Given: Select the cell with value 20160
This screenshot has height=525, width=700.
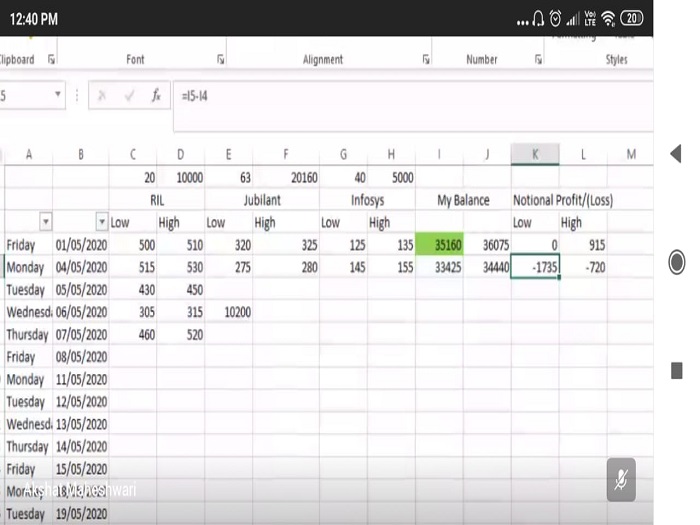Looking at the screenshot, I should coord(286,178).
